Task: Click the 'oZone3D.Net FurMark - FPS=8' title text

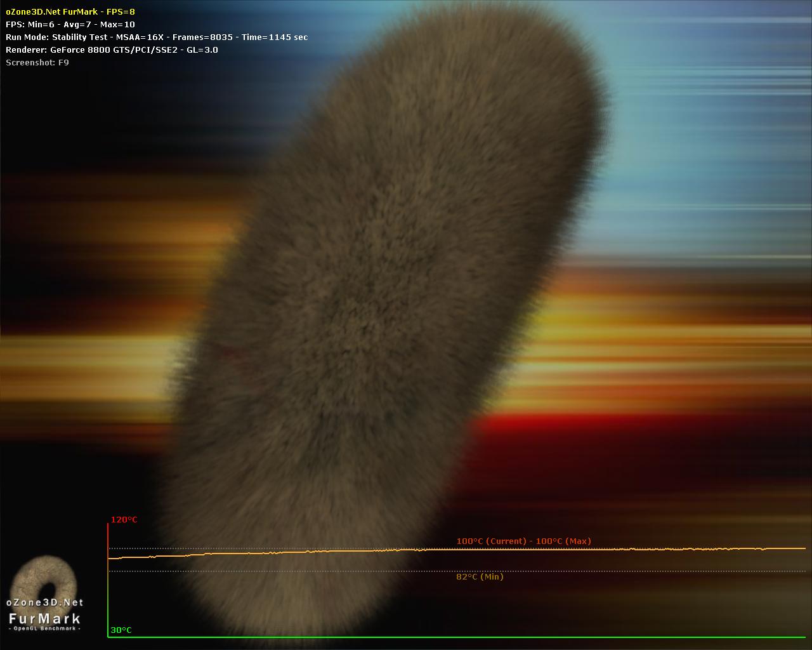Action: pos(70,11)
